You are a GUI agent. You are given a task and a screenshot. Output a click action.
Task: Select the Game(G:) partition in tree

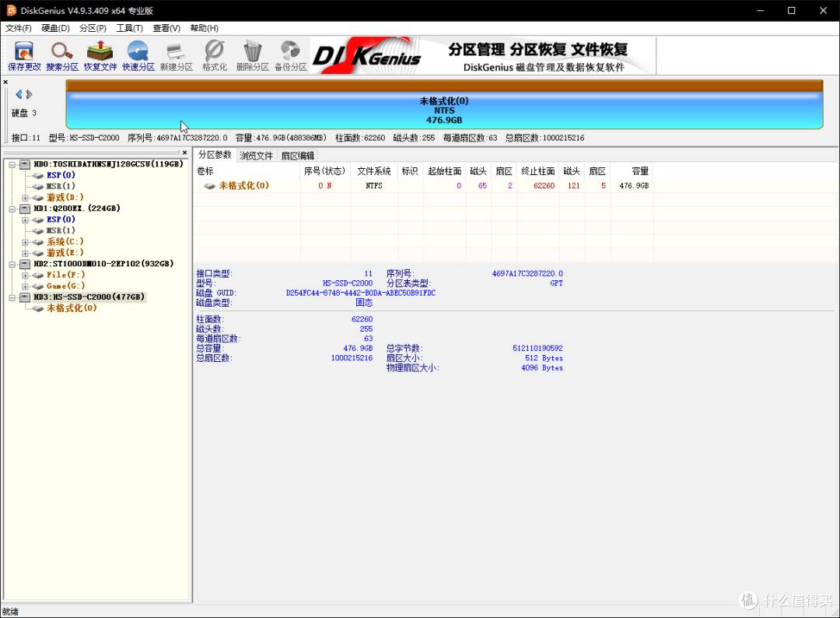[x=65, y=286]
